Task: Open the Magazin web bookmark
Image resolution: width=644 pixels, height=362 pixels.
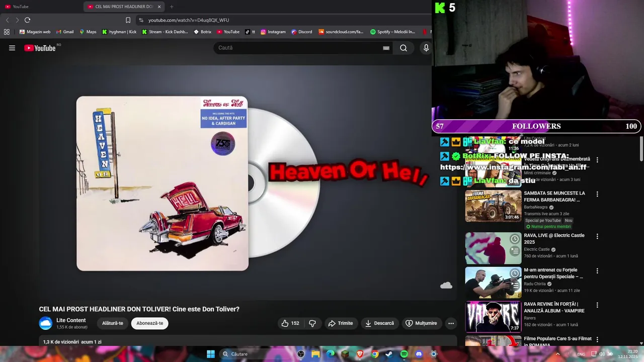Action: click(35, 32)
